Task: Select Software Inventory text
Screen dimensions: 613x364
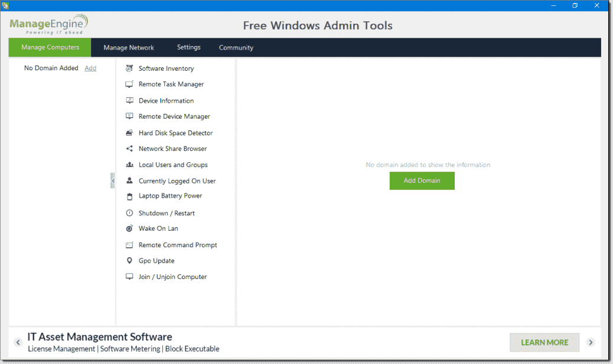Action: 166,68
